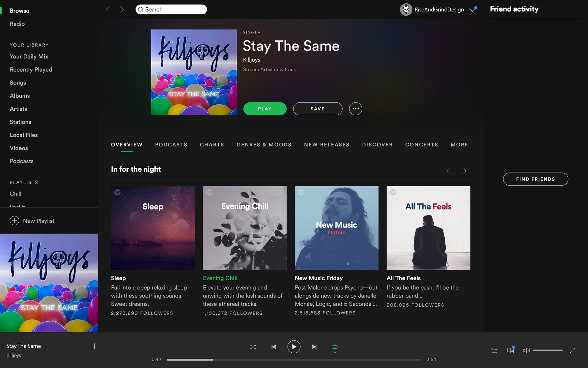Show next In for the night items

coord(464,171)
